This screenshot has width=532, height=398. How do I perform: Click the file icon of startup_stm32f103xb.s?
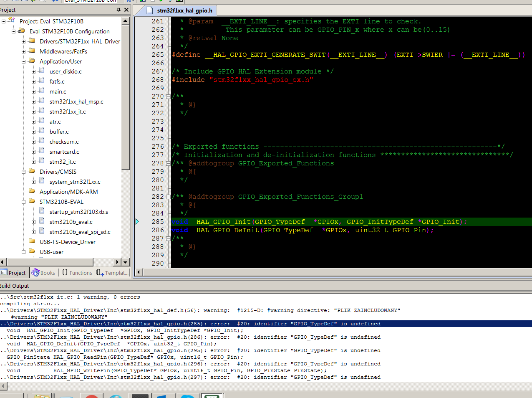point(42,211)
